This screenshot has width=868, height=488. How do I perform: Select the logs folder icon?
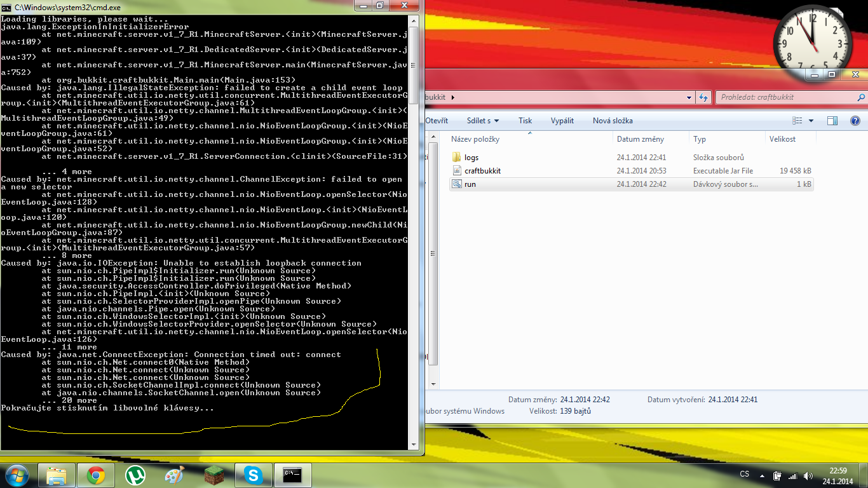pyautogui.click(x=456, y=157)
